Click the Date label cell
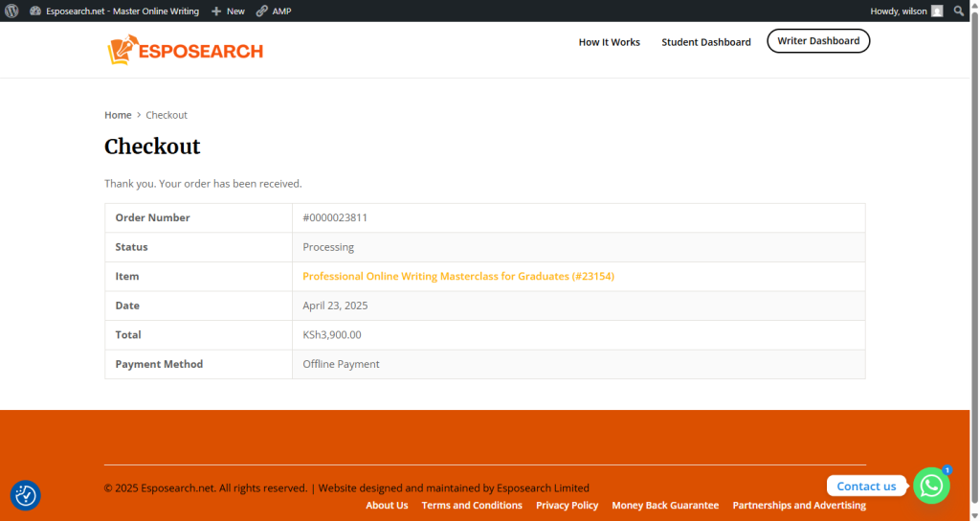This screenshot has width=980, height=521. tap(199, 306)
